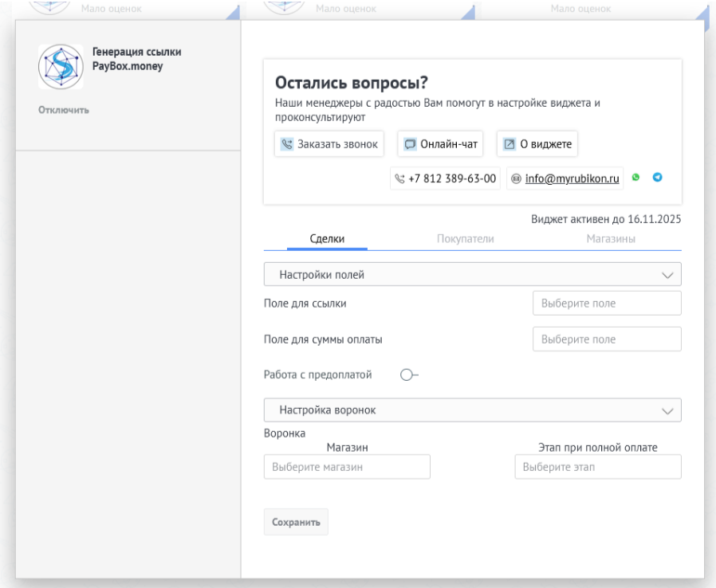Screen dimensions: 716x588
Task: Click the Воронка label
Action: [x=285, y=433]
